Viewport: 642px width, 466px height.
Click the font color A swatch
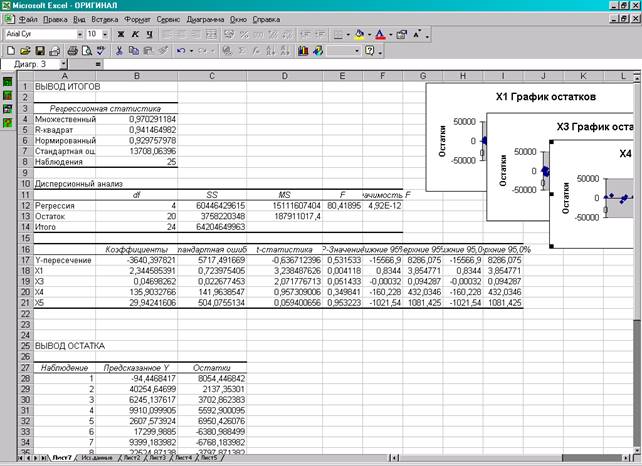381,34
